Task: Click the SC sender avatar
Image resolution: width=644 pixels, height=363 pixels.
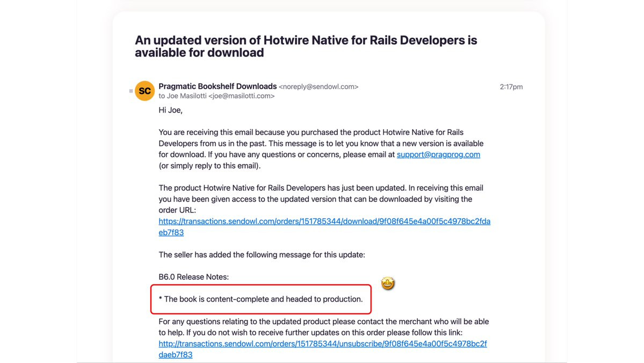Action: [144, 91]
